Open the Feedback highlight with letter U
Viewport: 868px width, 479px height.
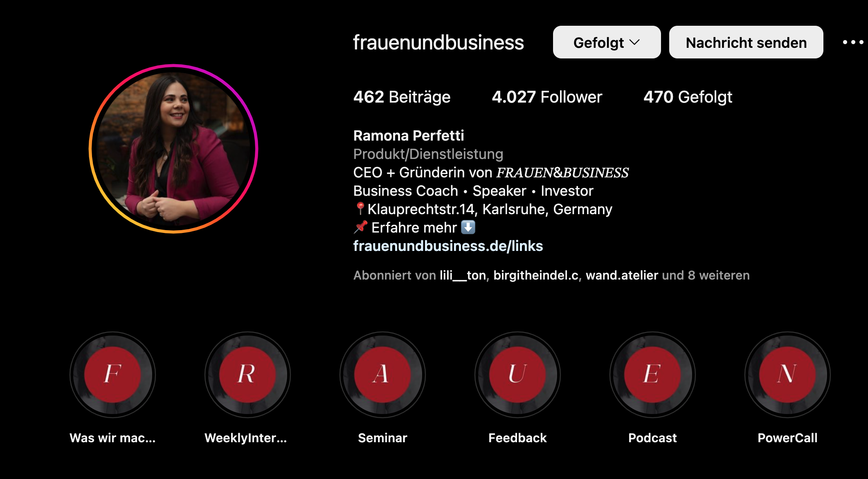click(x=517, y=375)
